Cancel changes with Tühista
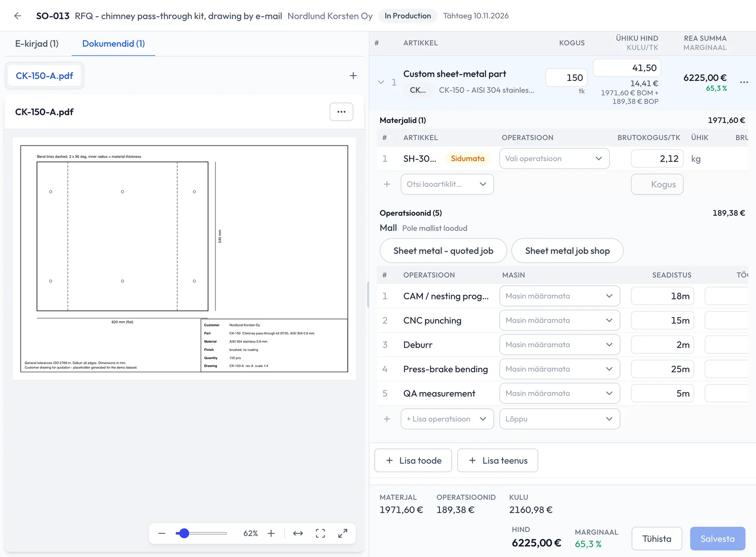756x557 pixels. [657, 539]
